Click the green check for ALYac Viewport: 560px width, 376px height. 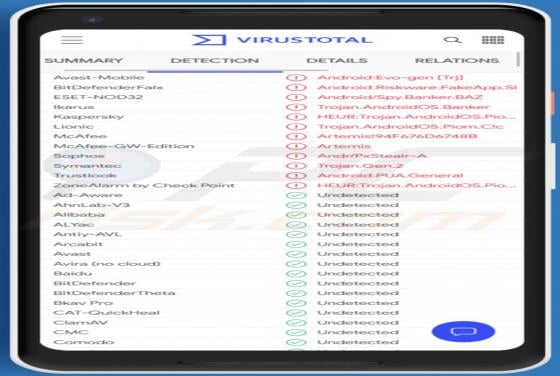click(296, 225)
